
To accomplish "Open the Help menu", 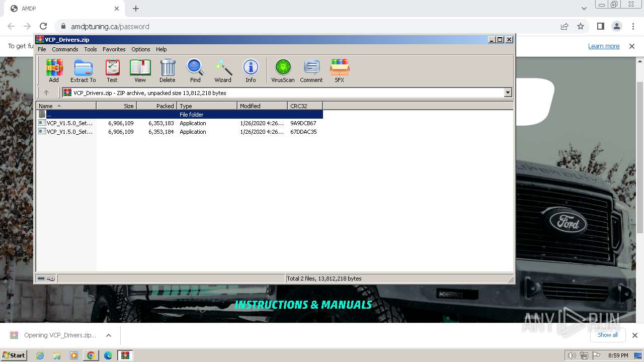I will tap(161, 49).
